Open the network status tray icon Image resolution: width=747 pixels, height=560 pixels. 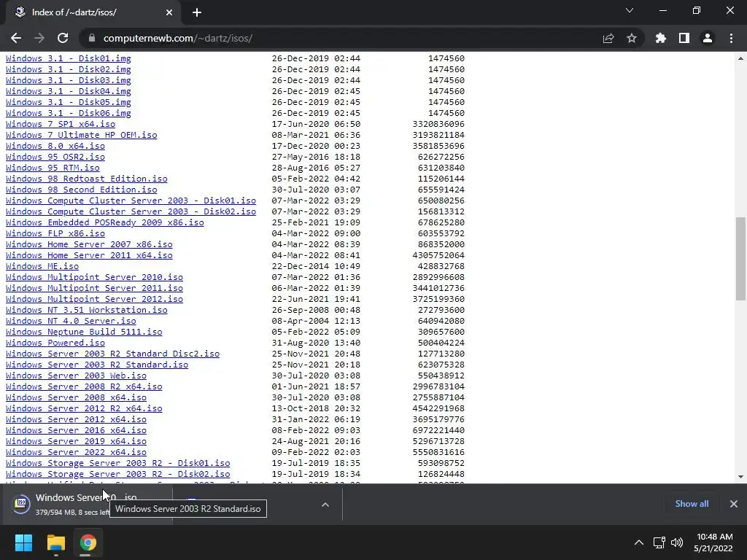point(659,542)
